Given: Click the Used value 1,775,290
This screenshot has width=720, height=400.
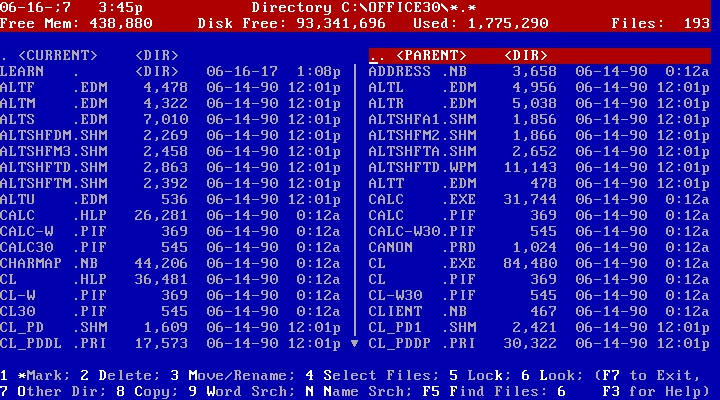Looking at the screenshot, I should (x=508, y=23).
